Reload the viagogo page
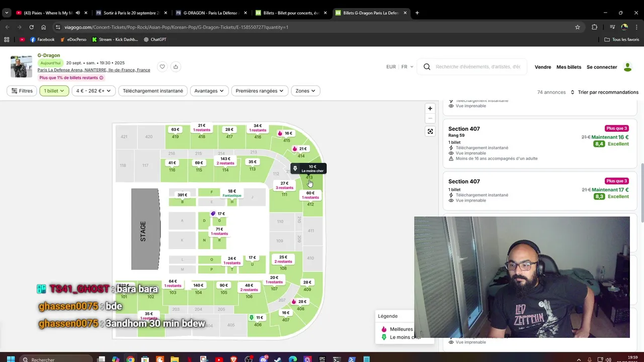The image size is (644, 362). click(x=31, y=27)
